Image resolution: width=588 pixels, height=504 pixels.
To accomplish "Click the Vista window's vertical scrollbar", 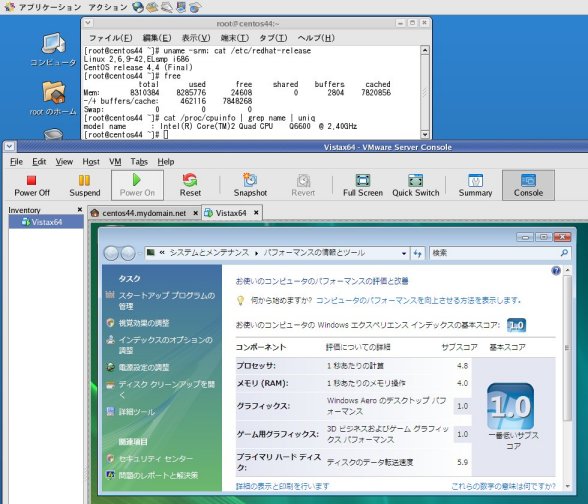I will 567,349.
